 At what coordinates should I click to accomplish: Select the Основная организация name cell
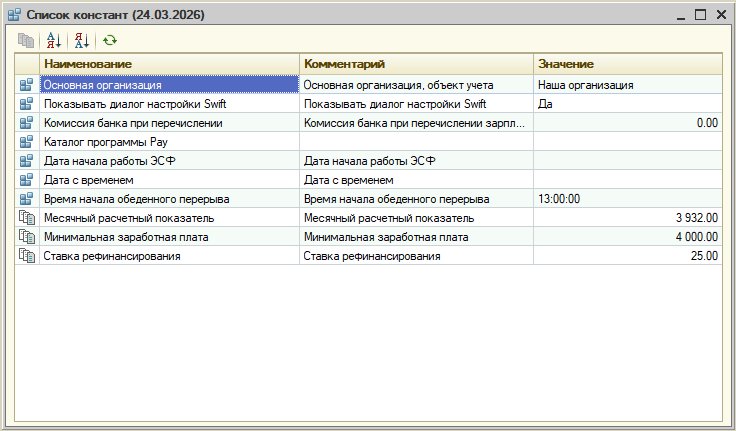click(x=169, y=85)
